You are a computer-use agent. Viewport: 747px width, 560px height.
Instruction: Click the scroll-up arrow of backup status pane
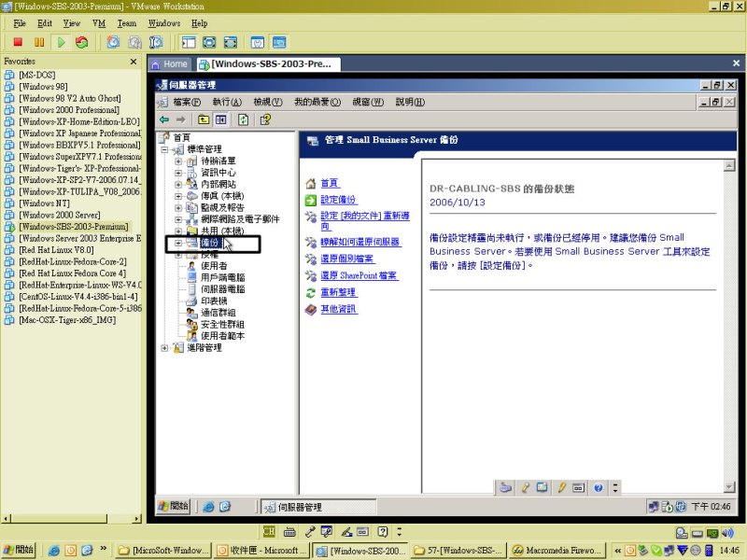729,166
